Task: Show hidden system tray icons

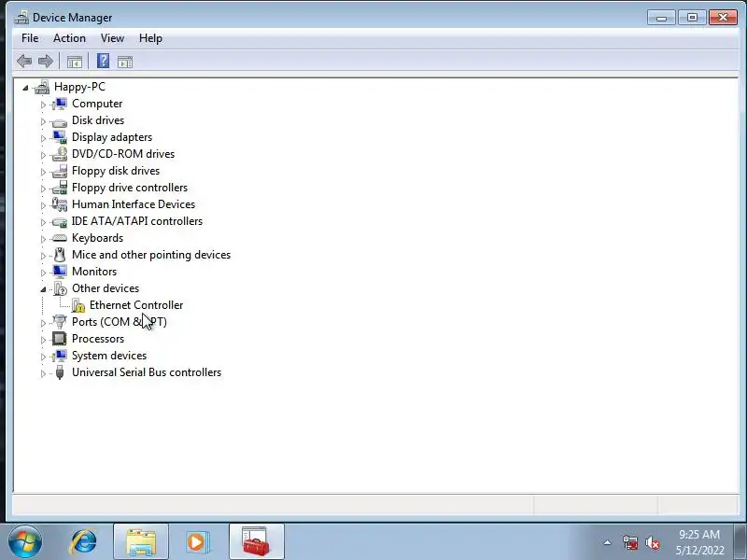Action: click(608, 542)
